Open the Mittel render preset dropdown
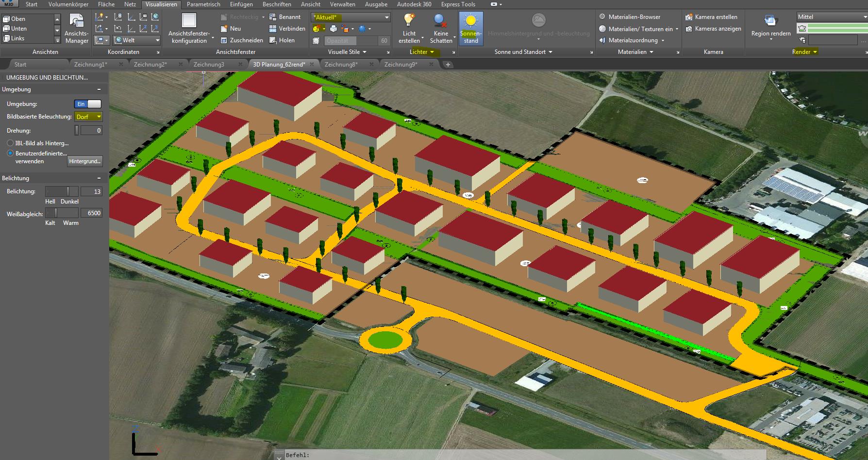The width and height of the screenshot is (868, 460). [x=832, y=17]
